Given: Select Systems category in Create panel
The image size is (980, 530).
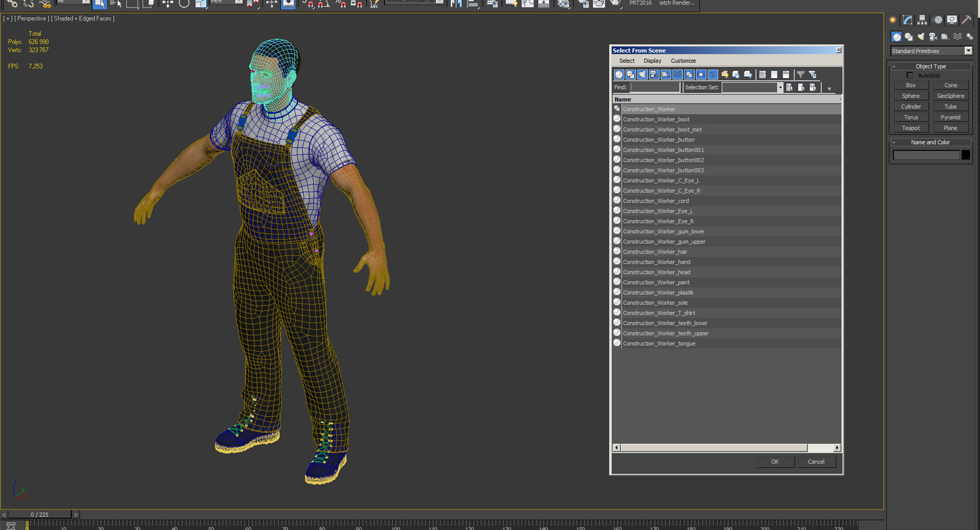Looking at the screenshot, I should coord(969,37).
